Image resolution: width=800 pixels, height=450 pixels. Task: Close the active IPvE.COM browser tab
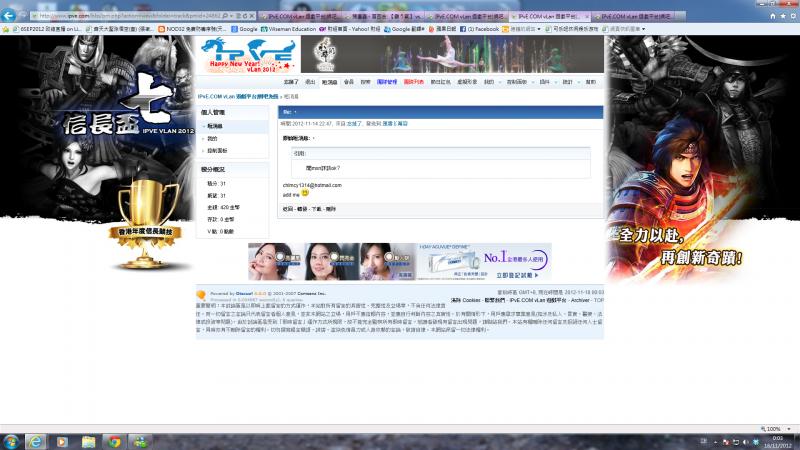coord(587,16)
